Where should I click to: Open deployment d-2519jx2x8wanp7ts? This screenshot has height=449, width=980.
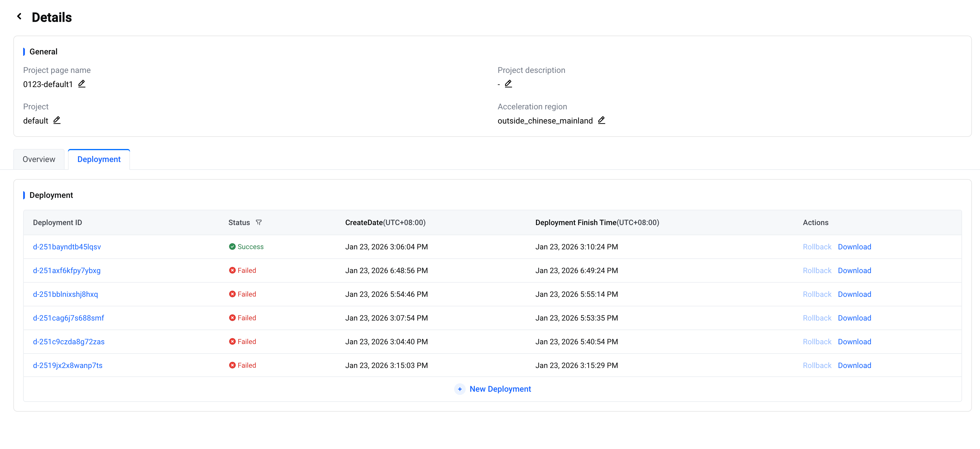[68, 365]
